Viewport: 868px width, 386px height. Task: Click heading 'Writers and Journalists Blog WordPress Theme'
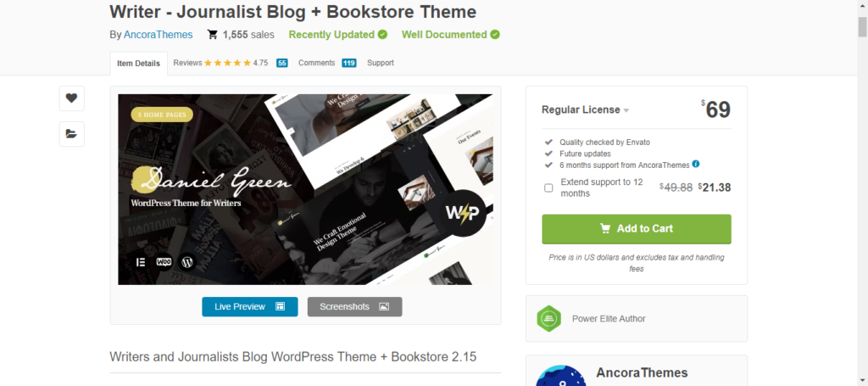(x=292, y=356)
